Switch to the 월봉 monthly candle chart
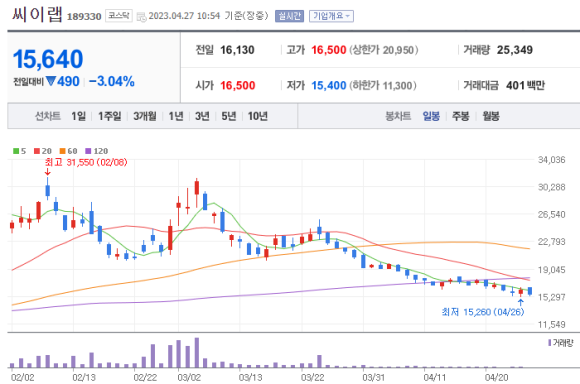The height and width of the screenshot is (384, 580). [491, 116]
